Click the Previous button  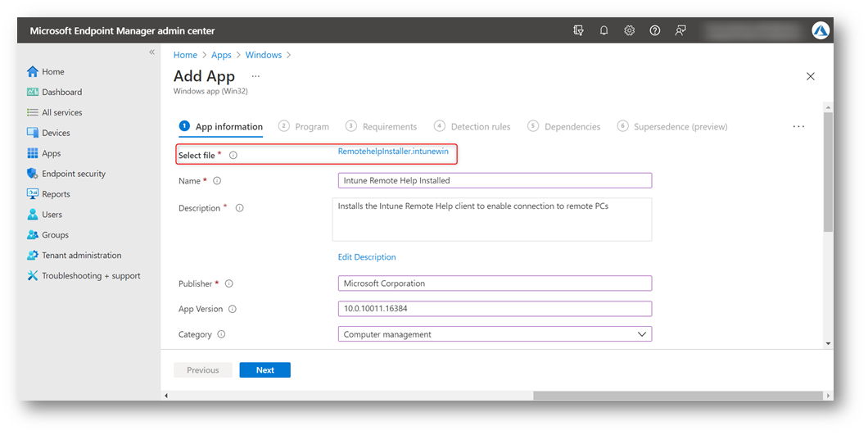click(x=202, y=370)
